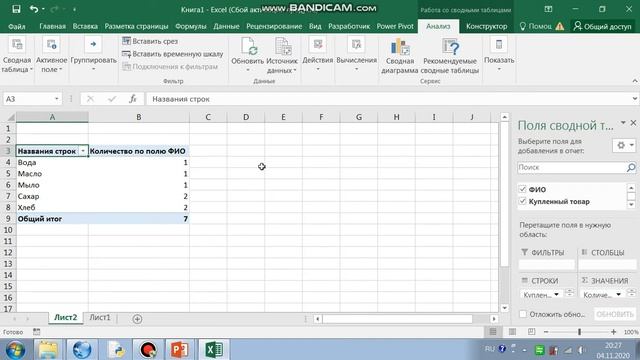Click the macro record icon in status bar
Viewport: 640px width, 360px height.
[36, 332]
